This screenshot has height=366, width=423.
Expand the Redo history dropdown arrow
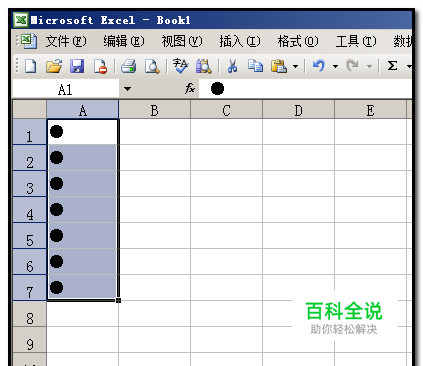pos(369,66)
